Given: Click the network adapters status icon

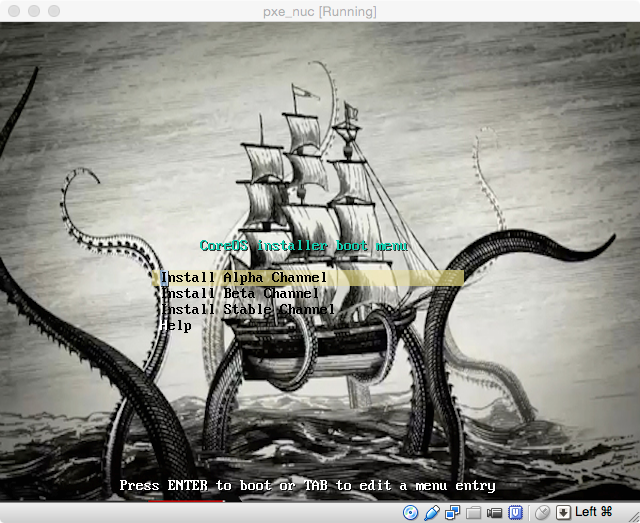Looking at the screenshot, I should pyautogui.click(x=453, y=512).
